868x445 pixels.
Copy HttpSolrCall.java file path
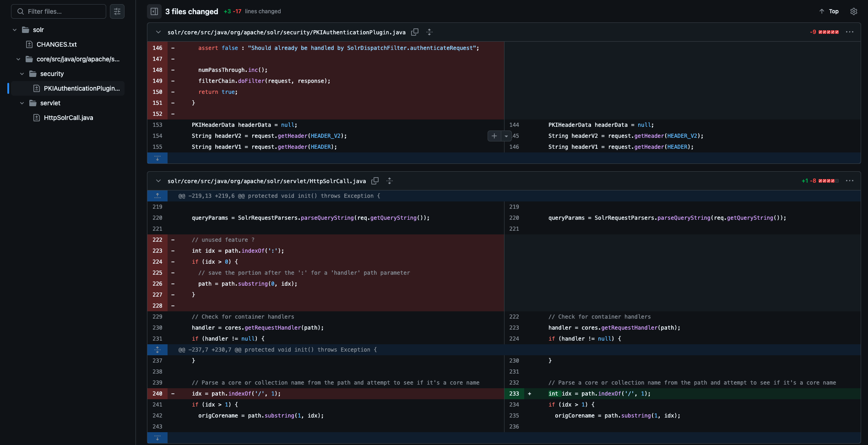pyautogui.click(x=375, y=181)
